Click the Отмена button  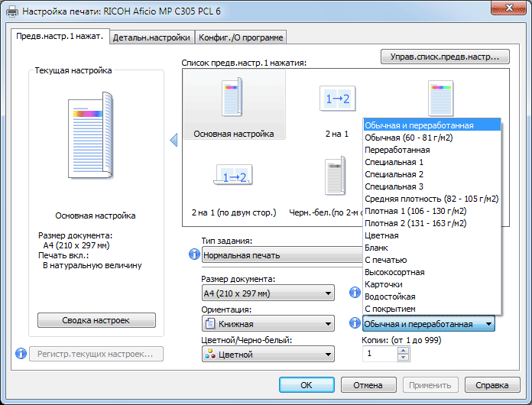368,385
